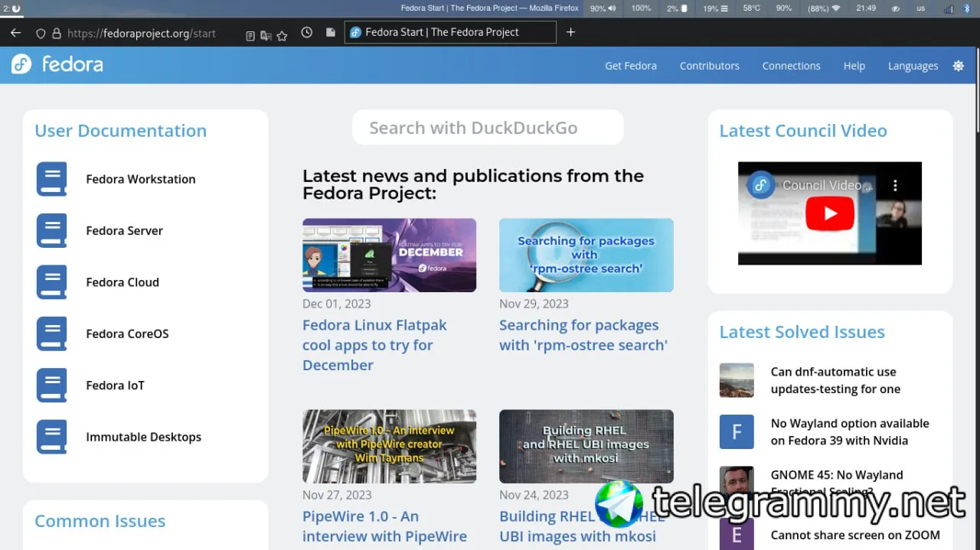Open Fedora Server book icon

pyautogui.click(x=51, y=230)
